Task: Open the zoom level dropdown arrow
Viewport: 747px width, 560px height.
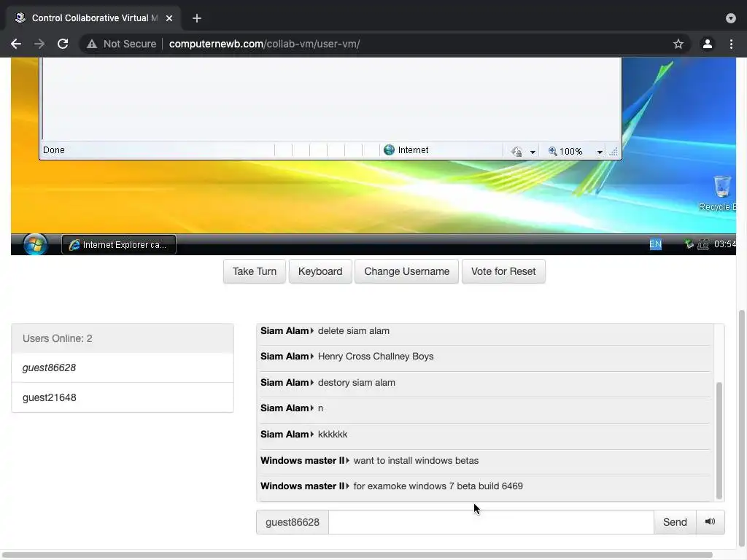Action: tap(600, 152)
